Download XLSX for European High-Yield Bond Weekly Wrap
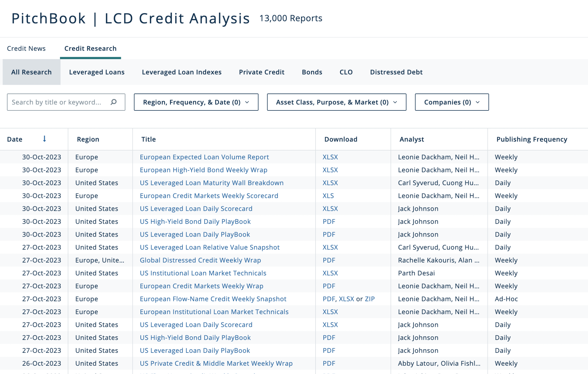 330,170
